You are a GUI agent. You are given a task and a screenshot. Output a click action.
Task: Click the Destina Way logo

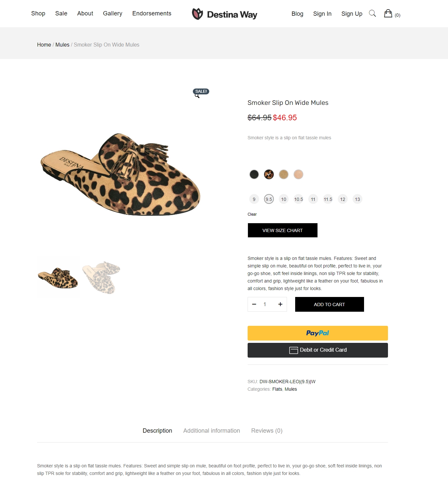(224, 14)
